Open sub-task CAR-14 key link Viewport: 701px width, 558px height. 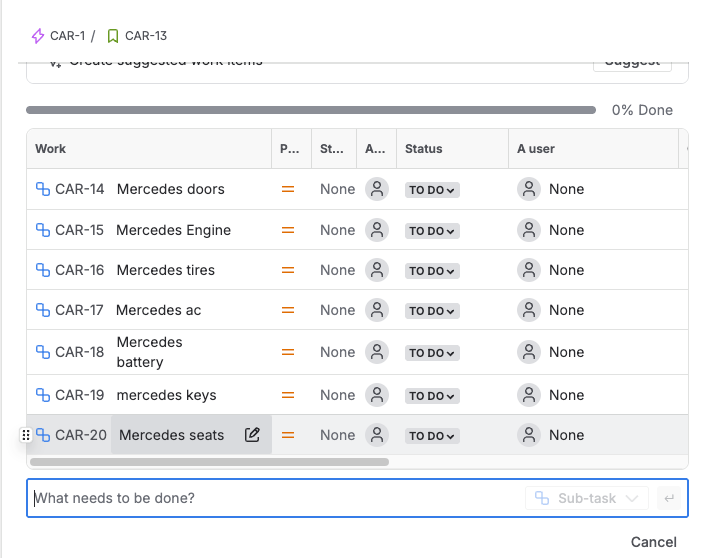pyautogui.click(x=79, y=189)
